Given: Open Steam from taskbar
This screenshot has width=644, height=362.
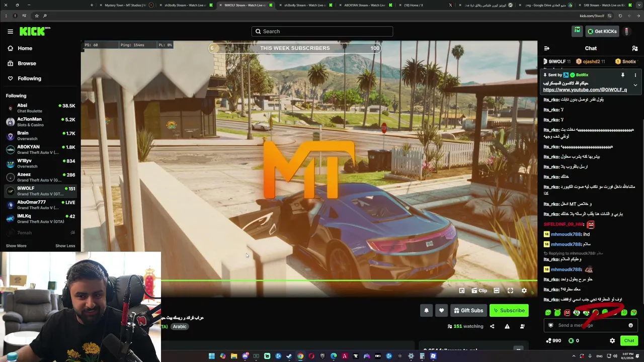Looking at the screenshot, I should click(289, 356).
